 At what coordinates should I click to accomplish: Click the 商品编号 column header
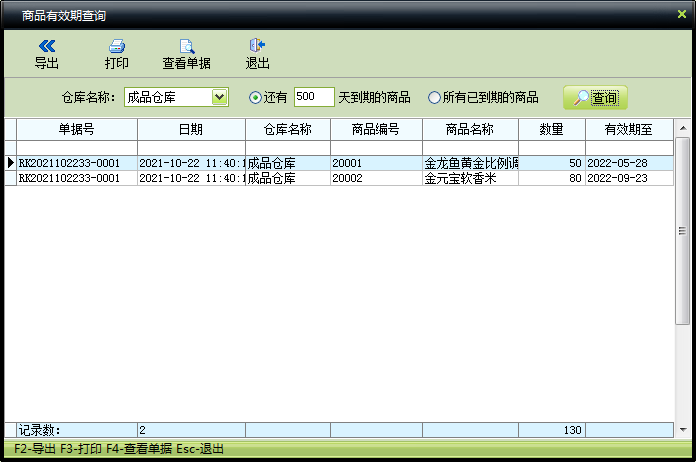(x=376, y=130)
